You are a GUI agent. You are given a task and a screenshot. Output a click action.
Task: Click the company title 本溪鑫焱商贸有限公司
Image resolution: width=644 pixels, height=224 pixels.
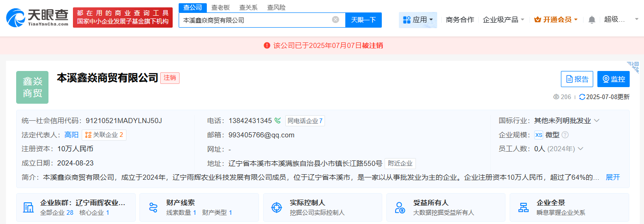click(x=108, y=78)
